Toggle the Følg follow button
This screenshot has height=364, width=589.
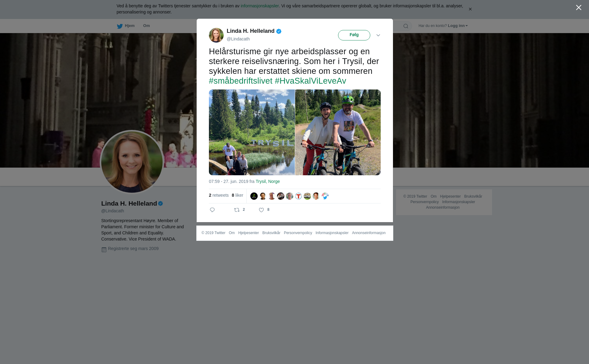(x=354, y=35)
